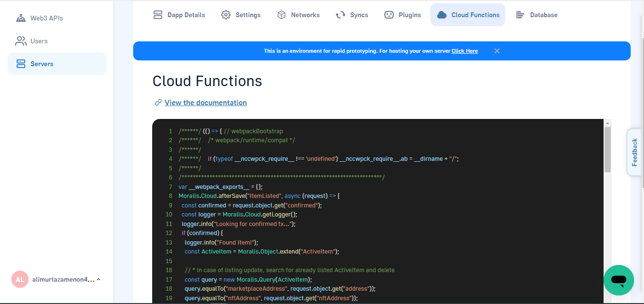Dismiss the prototyping environment banner
This screenshot has width=644, height=304.
(x=497, y=50)
